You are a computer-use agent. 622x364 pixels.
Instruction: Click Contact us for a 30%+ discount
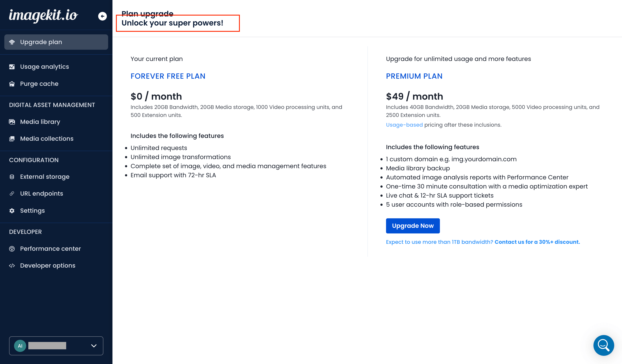tap(537, 242)
